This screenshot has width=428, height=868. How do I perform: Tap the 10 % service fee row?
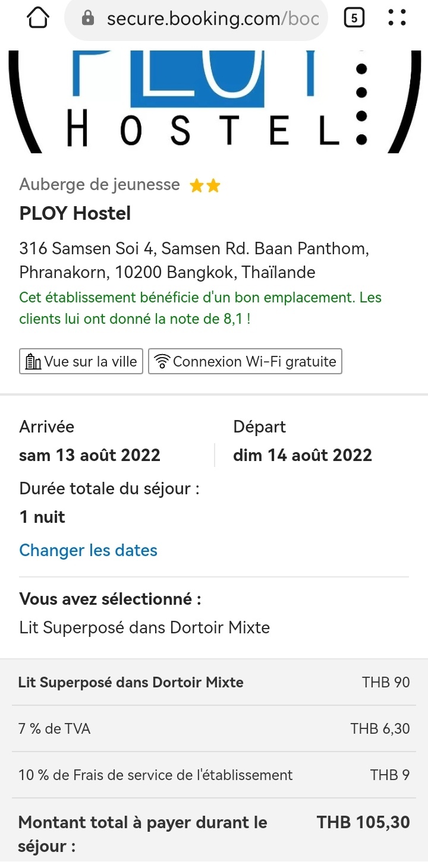(x=214, y=775)
